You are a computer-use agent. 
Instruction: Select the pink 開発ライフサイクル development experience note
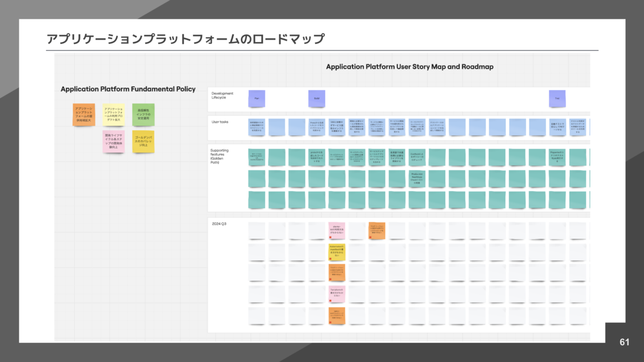pyautogui.click(x=113, y=142)
